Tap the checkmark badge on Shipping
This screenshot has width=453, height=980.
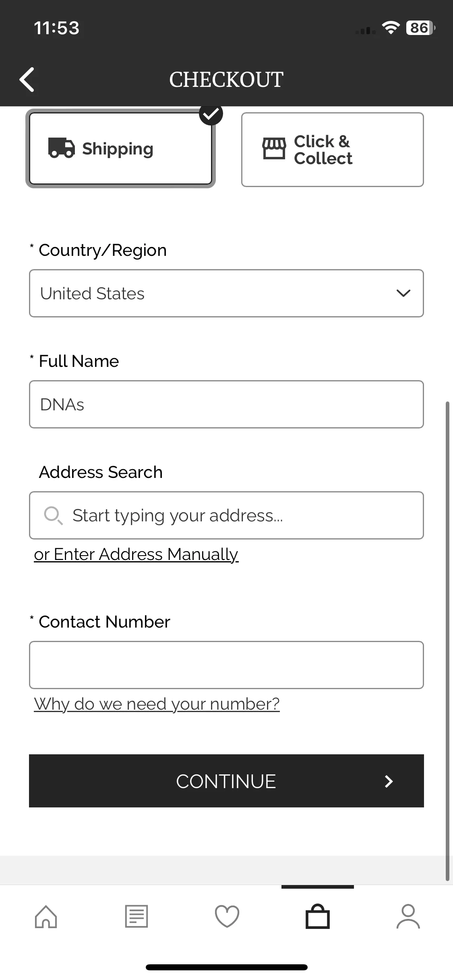pyautogui.click(x=211, y=114)
